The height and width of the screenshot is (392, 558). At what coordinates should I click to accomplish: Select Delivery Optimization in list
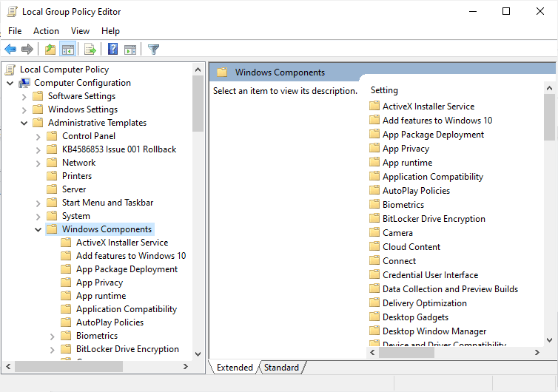(425, 303)
